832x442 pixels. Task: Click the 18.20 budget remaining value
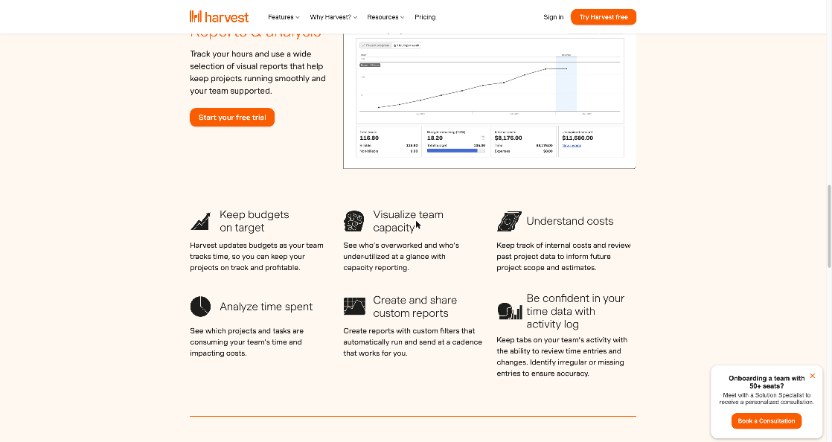pos(435,138)
